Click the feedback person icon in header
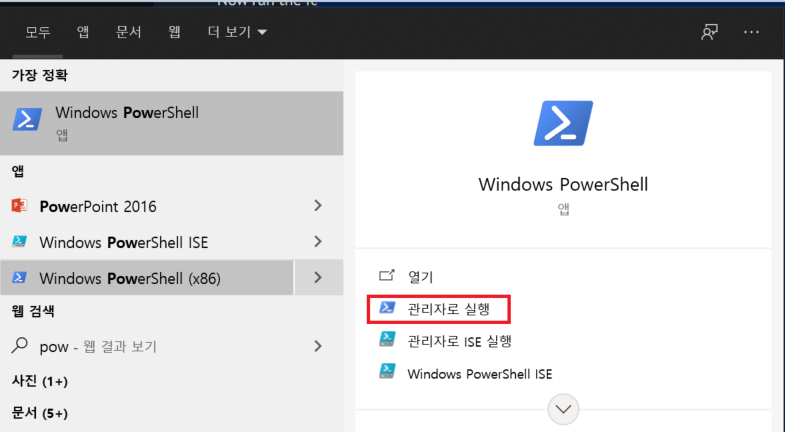This screenshot has height=432, width=785. (709, 32)
